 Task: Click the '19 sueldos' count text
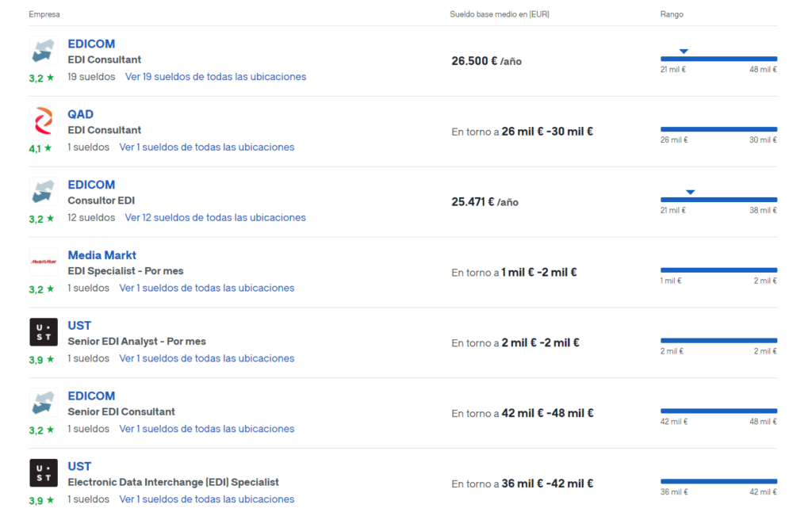91,77
